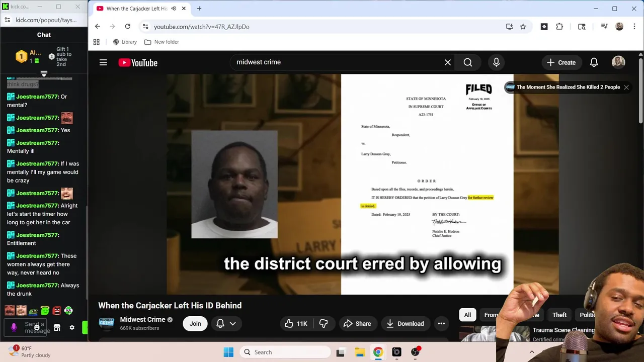Share the video

(357, 324)
